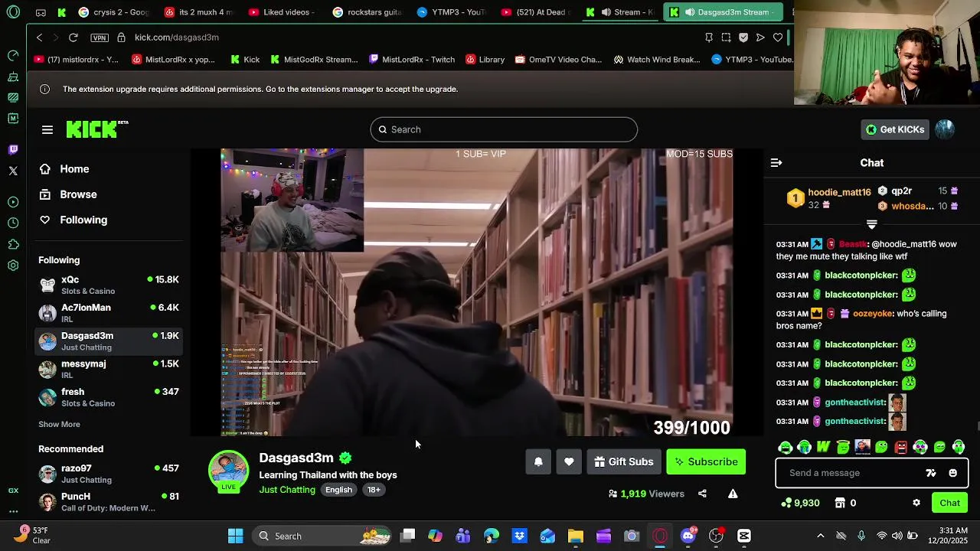Viewport: 980px width, 551px height.
Task: Focus the Kick search box
Action: pyautogui.click(x=504, y=129)
